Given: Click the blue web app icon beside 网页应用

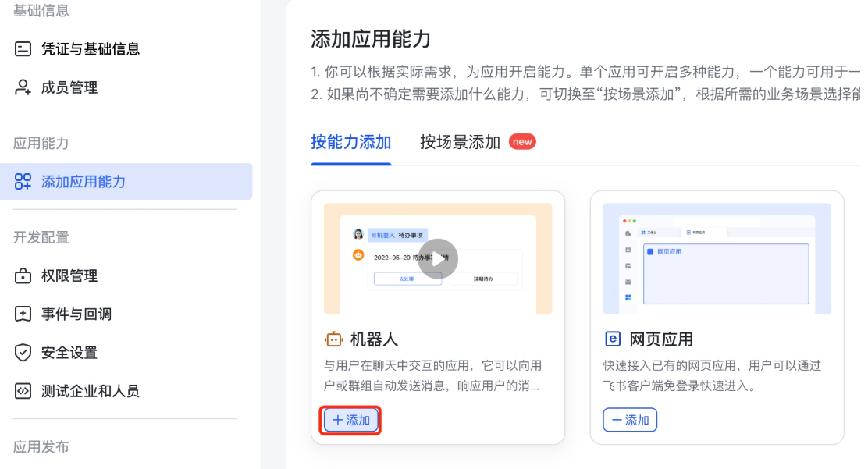Looking at the screenshot, I should 612,339.
